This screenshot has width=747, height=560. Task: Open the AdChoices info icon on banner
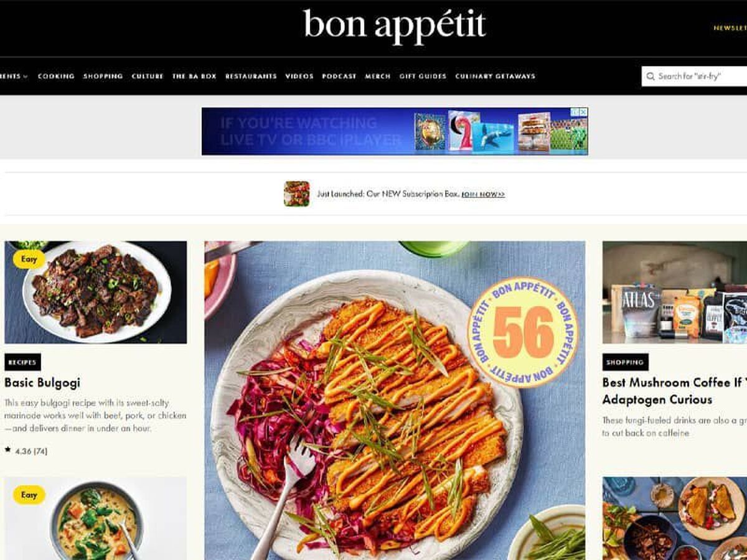(x=575, y=112)
